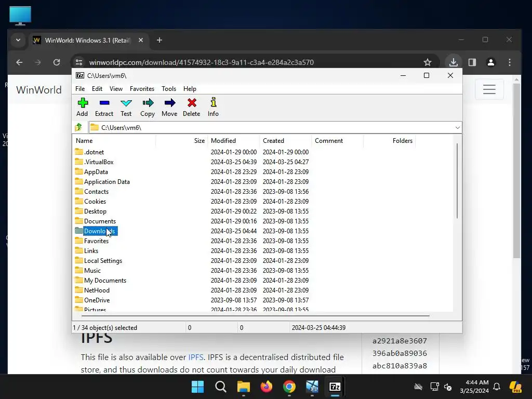The image size is (532, 399).
Task: Select the .VirtualBox folder
Action: pyautogui.click(x=95, y=162)
